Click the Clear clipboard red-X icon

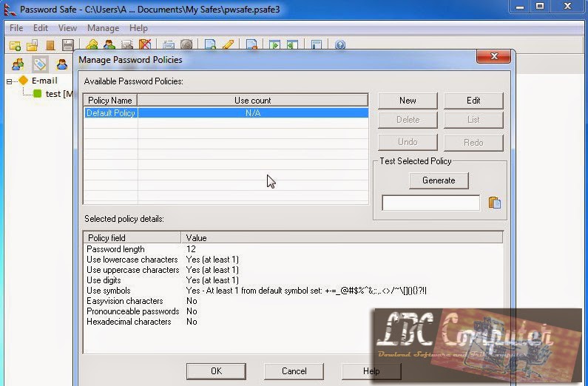click(x=145, y=45)
